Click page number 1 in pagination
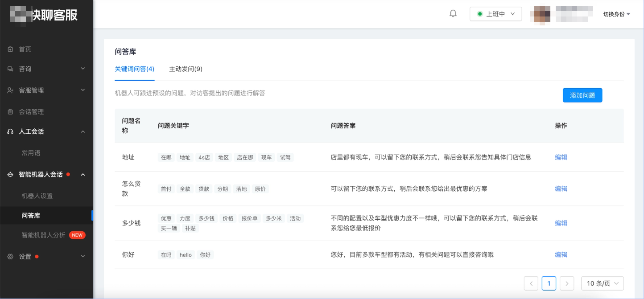This screenshot has height=299, width=644. pos(549,283)
